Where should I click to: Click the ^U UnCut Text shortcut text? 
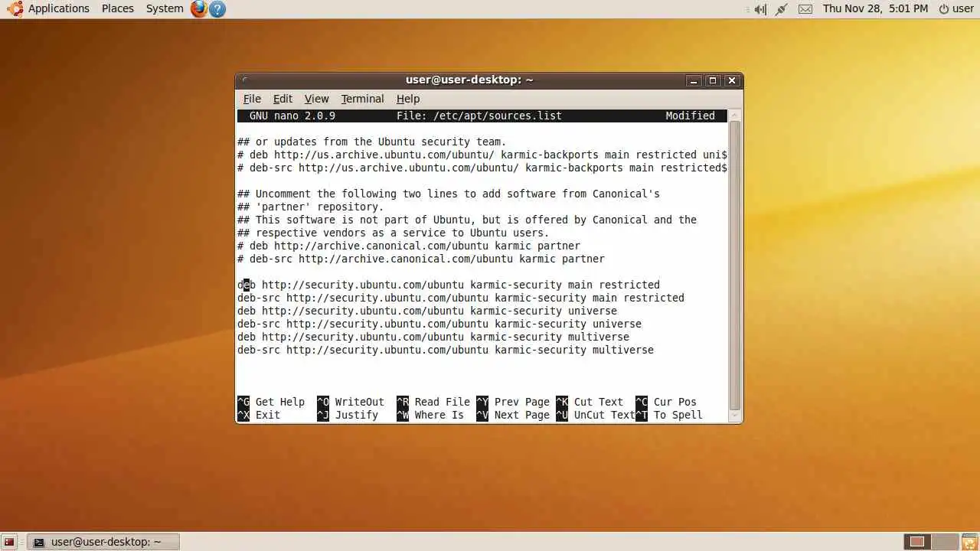click(x=596, y=415)
